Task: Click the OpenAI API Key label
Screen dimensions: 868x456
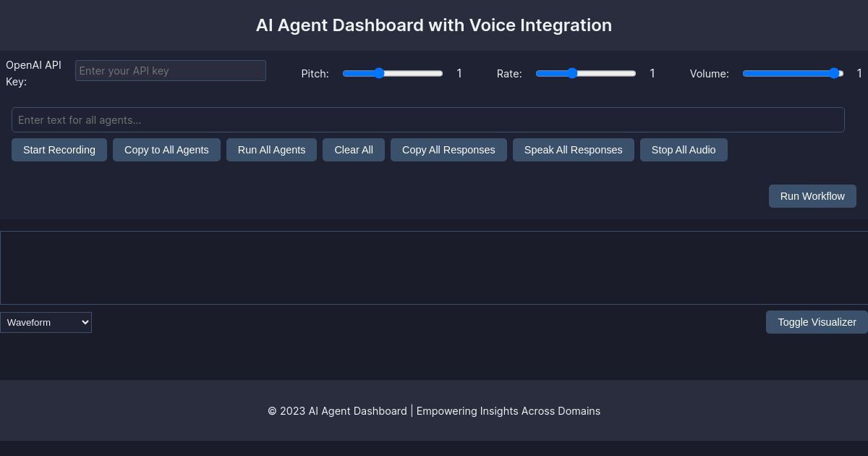Action: 33,73
